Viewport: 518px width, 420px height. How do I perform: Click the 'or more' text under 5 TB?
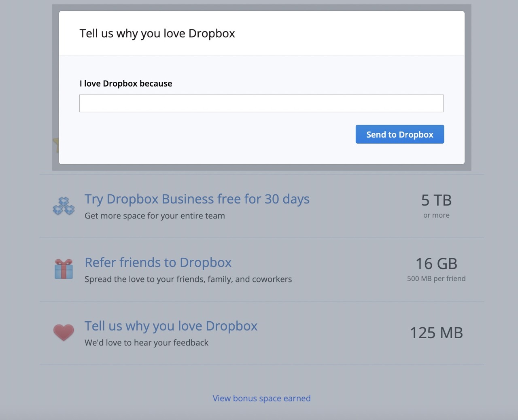coord(436,215)
